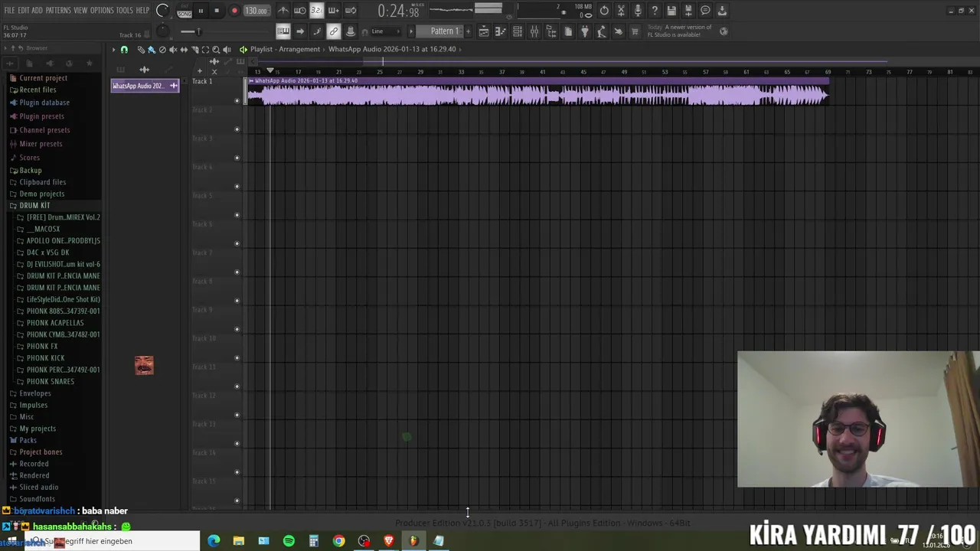Click the tempo tapper icon

tap(602, 31)
